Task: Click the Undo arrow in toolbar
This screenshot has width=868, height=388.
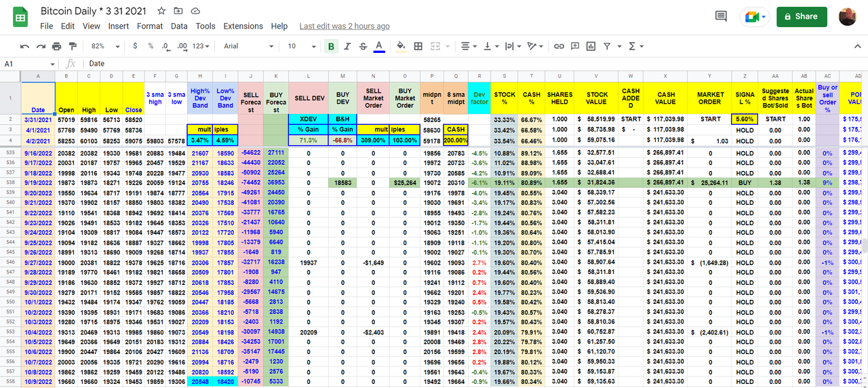Action: pyautogui.click(x=25, y=46)
